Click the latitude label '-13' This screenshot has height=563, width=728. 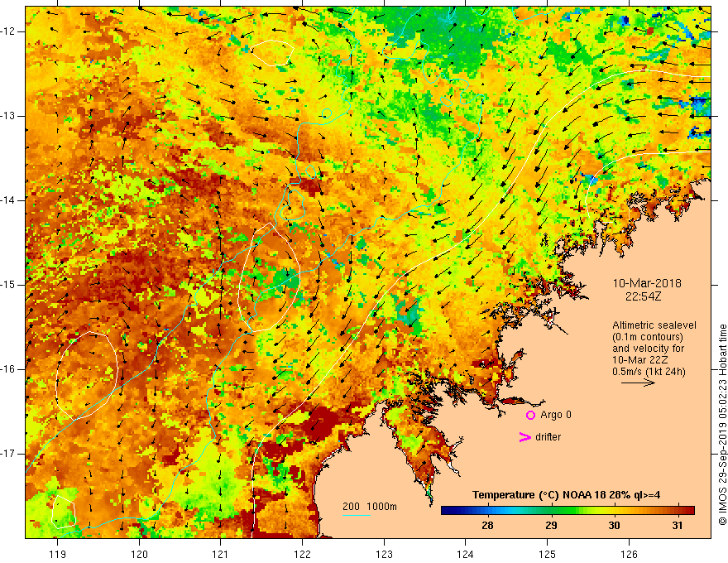8,116
